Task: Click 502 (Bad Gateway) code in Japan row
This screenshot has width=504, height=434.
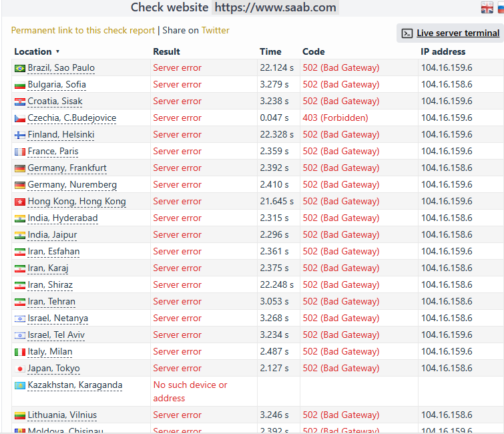Action: (341, 369)
